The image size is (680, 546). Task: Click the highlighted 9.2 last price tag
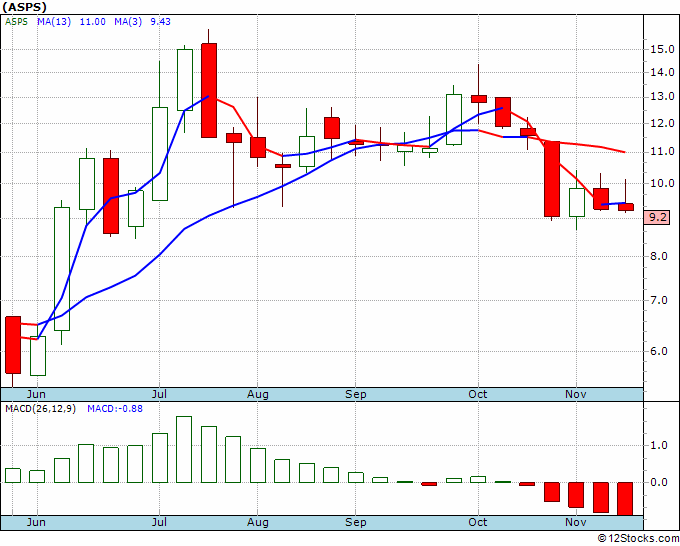(657, 218)
